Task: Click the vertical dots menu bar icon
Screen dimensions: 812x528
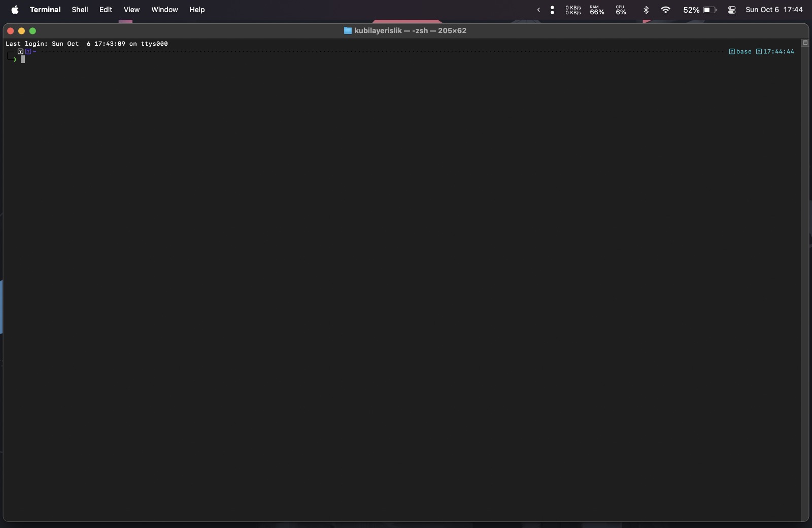Action: click(552, 10)
